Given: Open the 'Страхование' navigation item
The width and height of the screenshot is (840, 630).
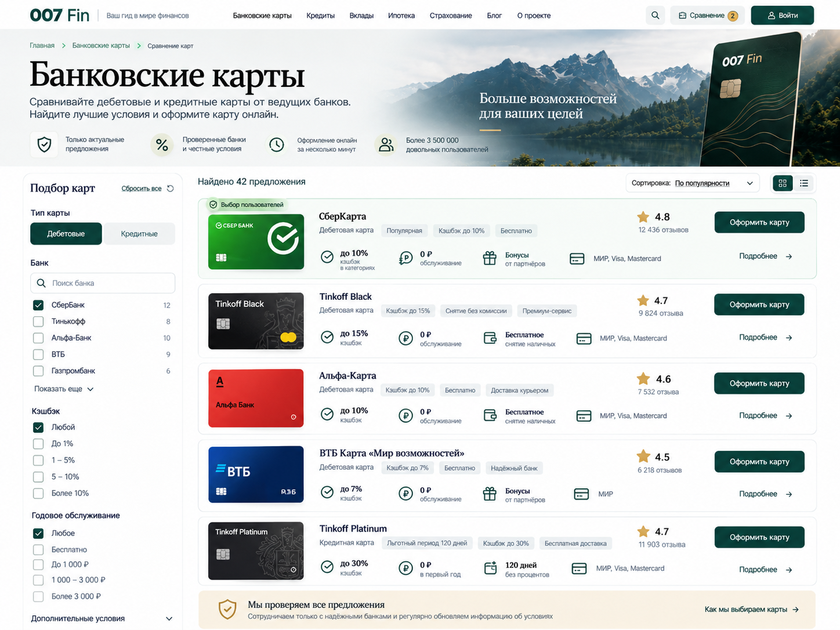Looking at the screenshot, I should (451, 16).
